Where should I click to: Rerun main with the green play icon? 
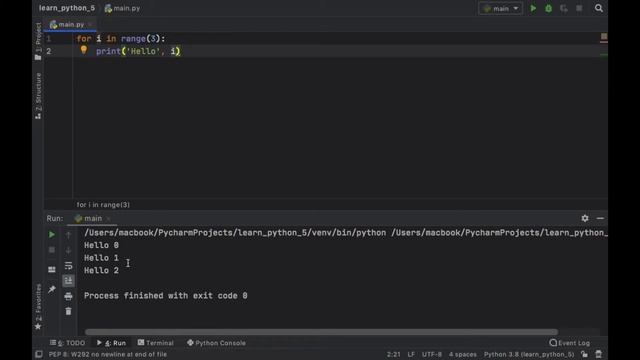[51, 235]
